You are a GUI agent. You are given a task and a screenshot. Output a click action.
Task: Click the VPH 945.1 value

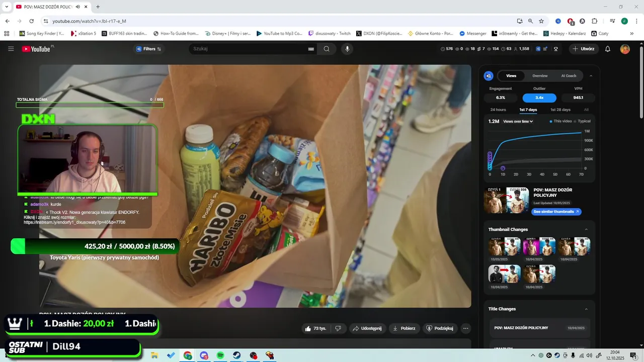click(x=578, y=98)
